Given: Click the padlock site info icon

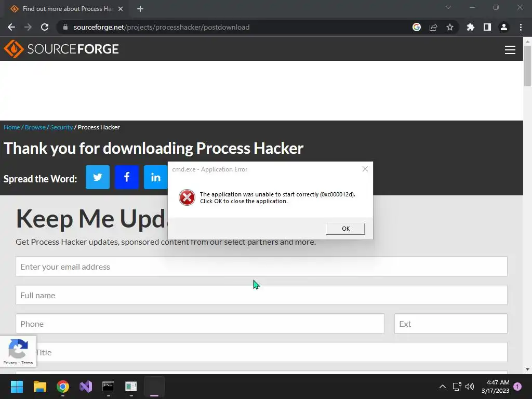Looking at the screenshot, I should coord(65,27).
